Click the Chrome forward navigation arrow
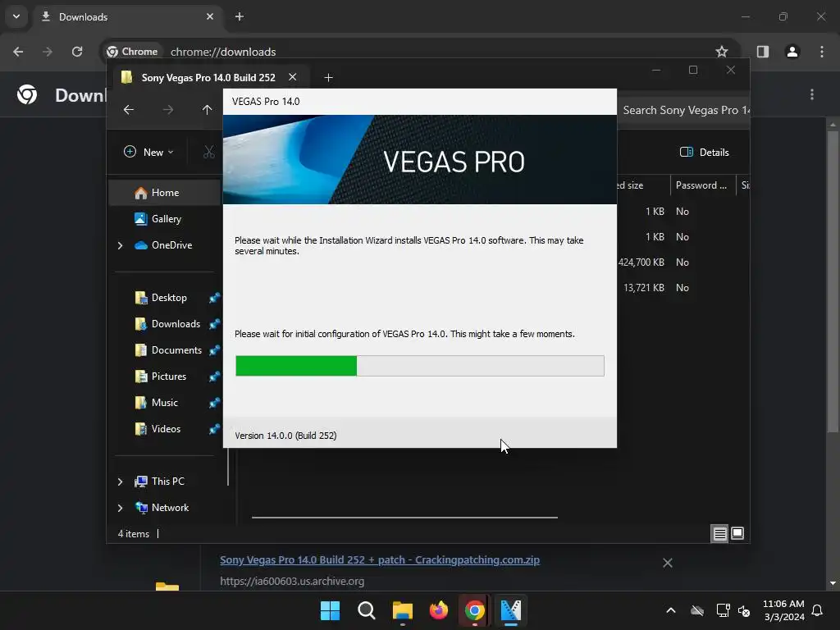 48,52
